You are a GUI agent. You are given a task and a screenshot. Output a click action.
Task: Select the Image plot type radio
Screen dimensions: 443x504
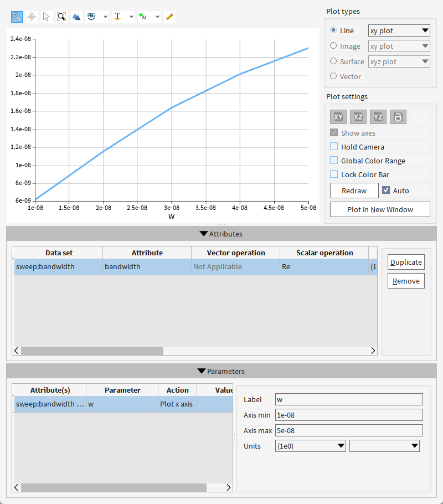pos(333,45)
